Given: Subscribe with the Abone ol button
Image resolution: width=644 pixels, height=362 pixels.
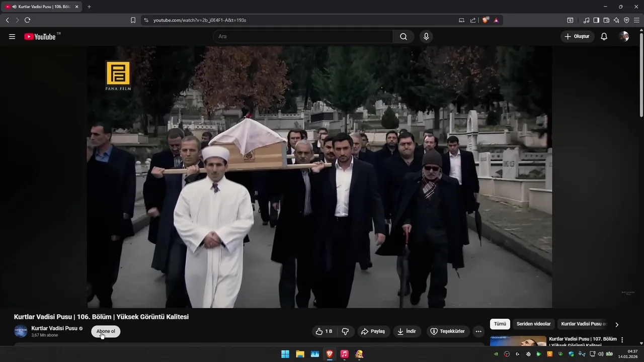Looking at the screenshot, I should pyautogui.click(x=106, y=331).
